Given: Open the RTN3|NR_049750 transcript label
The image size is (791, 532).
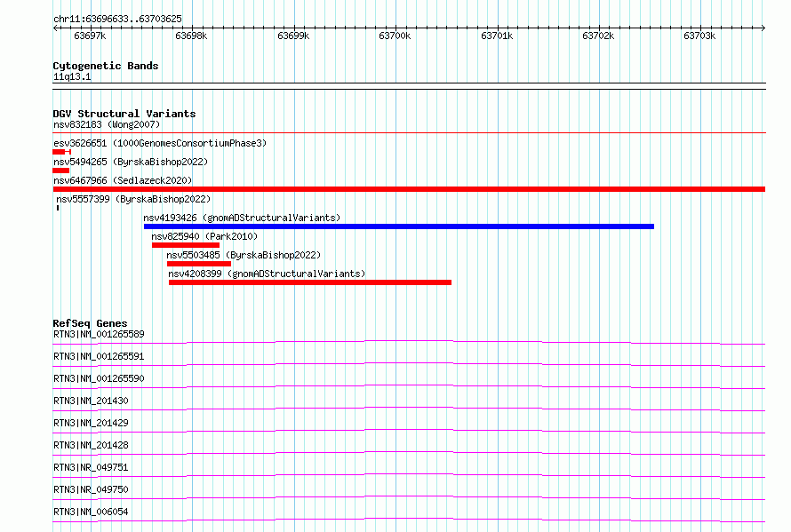Looking at the screenshot, I should point(91,489).
